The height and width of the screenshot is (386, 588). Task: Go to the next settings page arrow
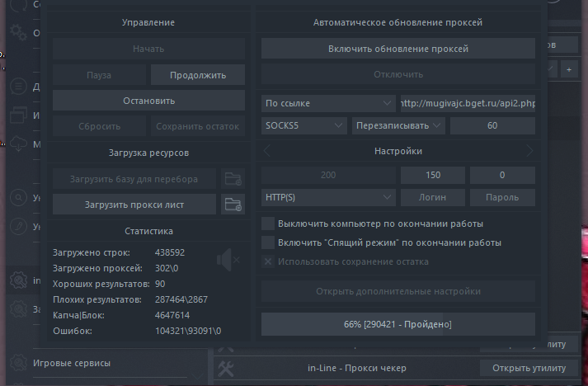pos(529,151)
